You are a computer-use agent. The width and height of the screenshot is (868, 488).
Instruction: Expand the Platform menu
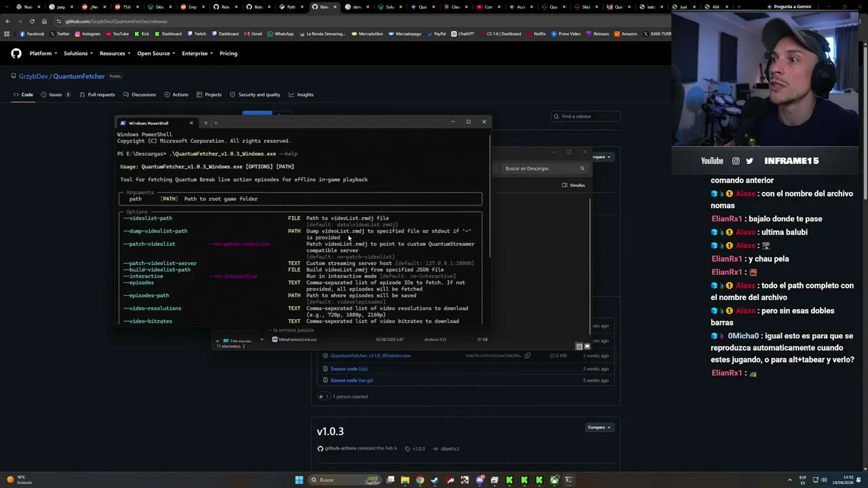point(42,54)
